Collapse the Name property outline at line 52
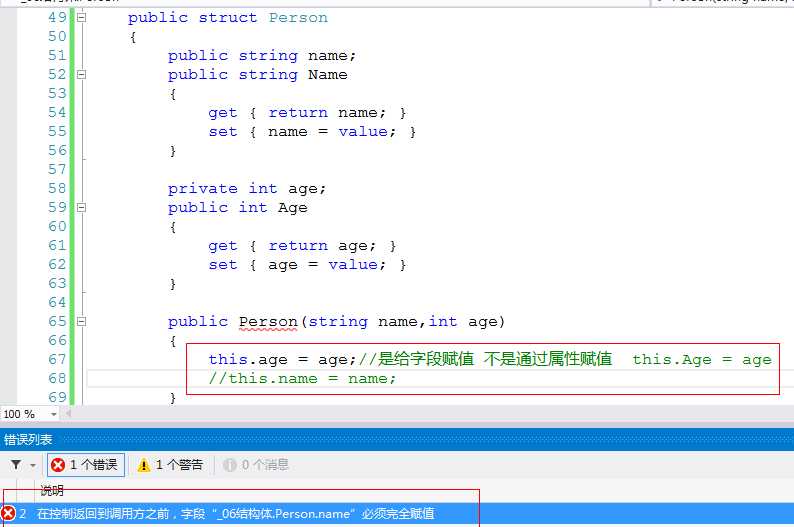Viewport: 794px width, 527px height. point(81,75)
